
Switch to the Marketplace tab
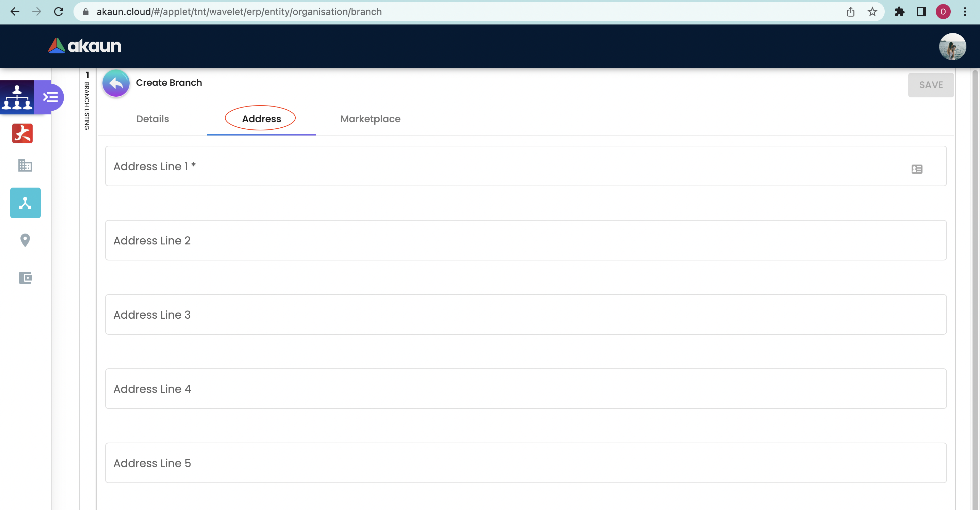[370, 119]
